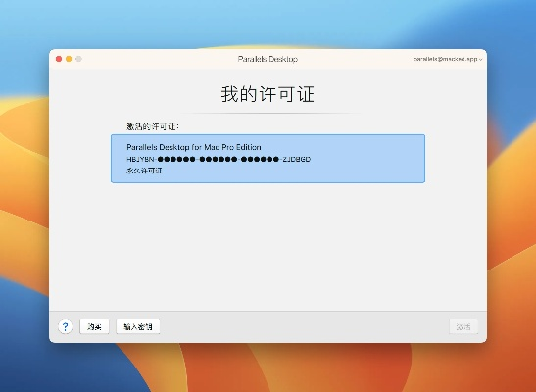Click the 激活的许可证 label
The image size is (536, 392).
pos(153,126)
